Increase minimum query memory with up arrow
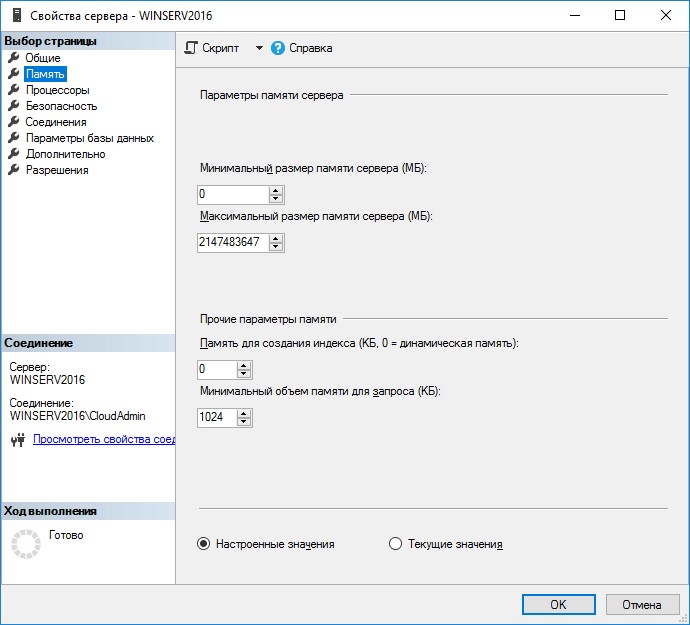The width and height of the screenshot is (690, 625). pos(244,412)
